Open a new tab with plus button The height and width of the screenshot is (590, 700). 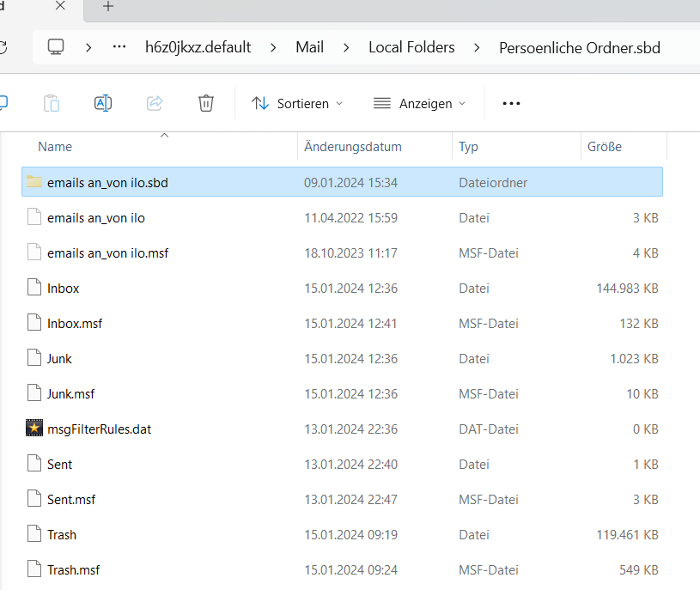point(108,7)
